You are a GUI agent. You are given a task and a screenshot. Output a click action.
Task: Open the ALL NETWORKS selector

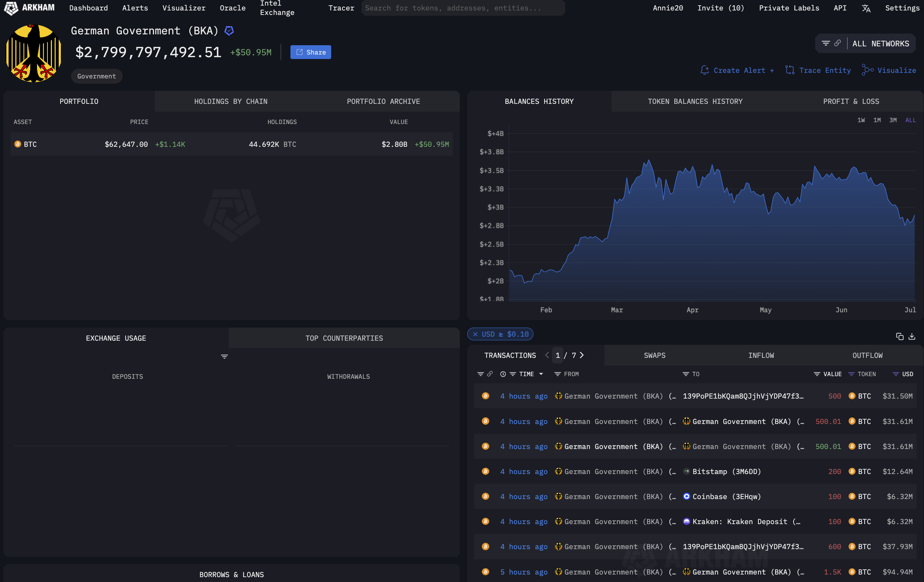click(880, 44)
